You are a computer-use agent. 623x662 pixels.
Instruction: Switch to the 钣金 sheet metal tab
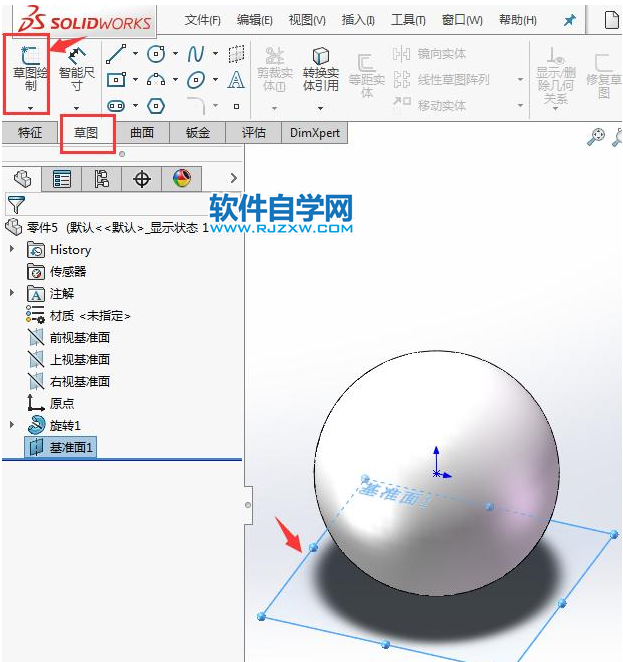[x=198, y=133]
